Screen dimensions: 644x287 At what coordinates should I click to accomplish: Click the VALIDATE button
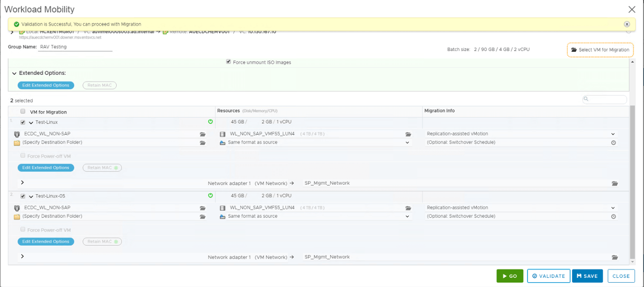(x=548, y=276)
